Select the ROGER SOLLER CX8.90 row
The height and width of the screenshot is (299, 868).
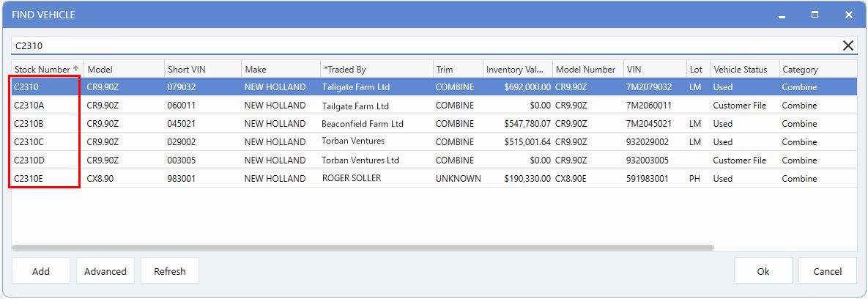(x=434, y=178)
